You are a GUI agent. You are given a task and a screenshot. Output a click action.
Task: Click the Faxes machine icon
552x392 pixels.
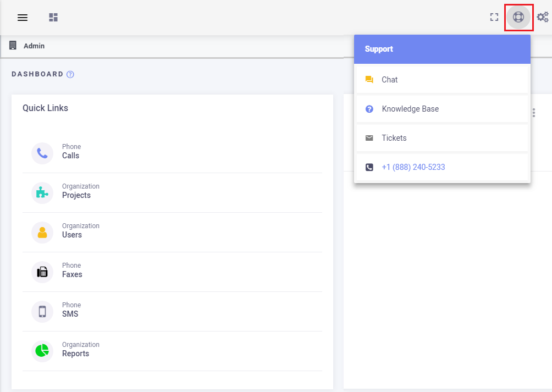pos(42,272)
